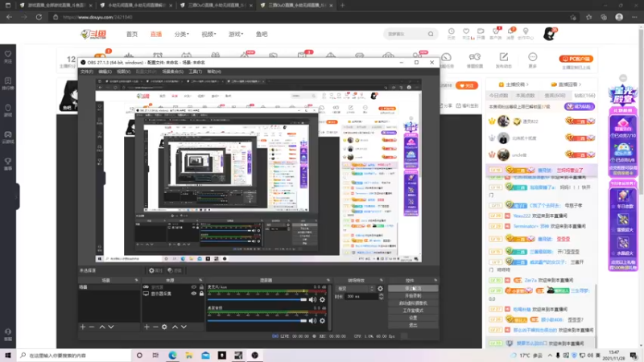Open the File menu in OBS

pyautogui.click(x=87, y=72)
